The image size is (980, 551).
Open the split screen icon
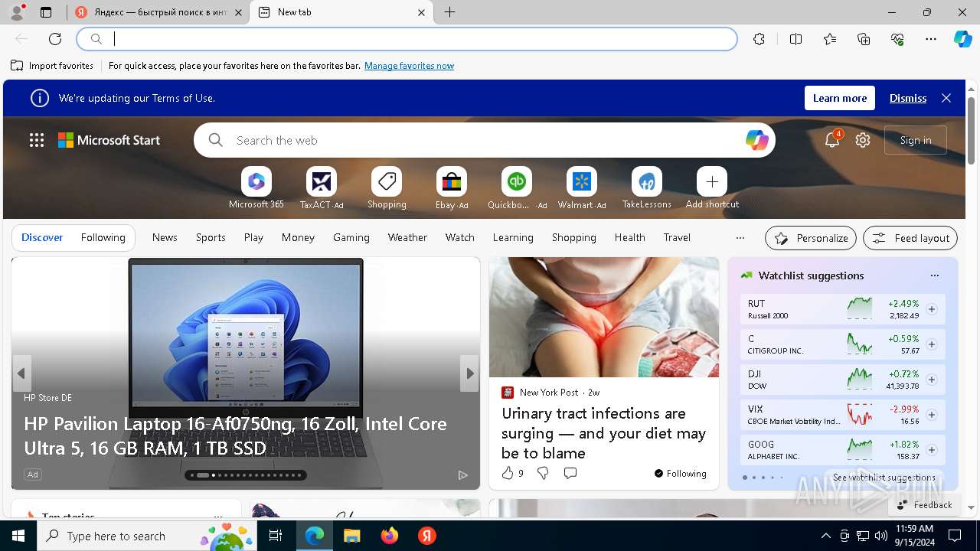tap(795, 39)
